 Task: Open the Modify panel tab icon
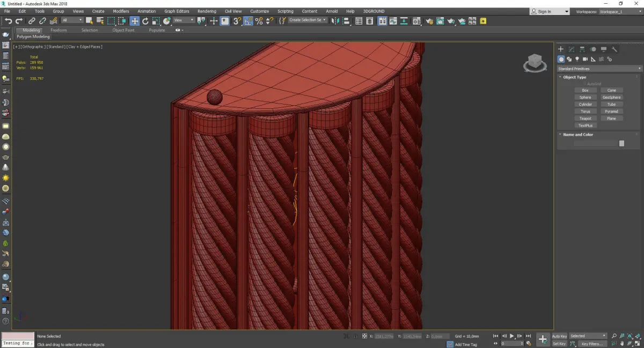(x=572, y=49)
